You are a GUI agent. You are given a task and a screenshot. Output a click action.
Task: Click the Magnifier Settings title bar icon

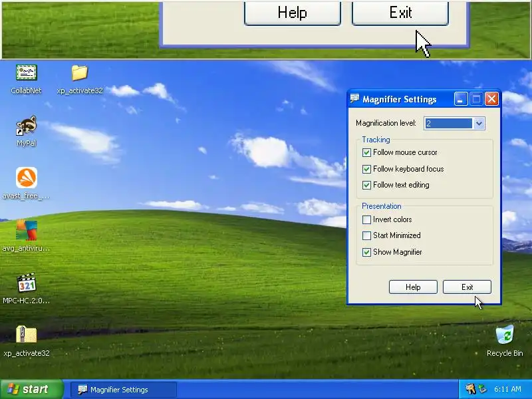354,98
